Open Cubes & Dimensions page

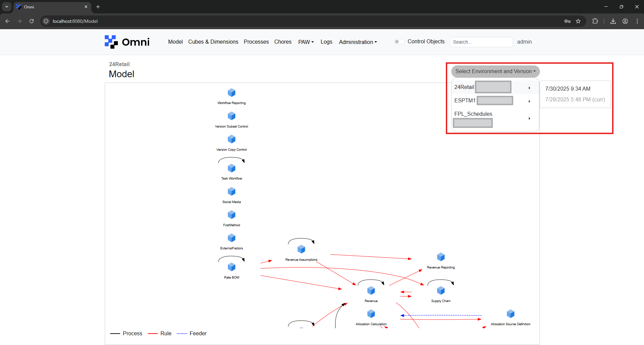(x=213, y=42)
